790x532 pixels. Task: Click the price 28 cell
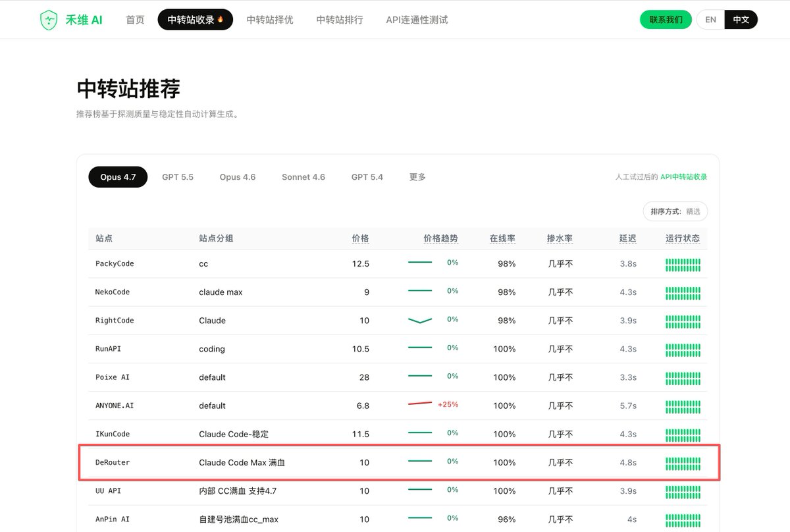364,377
